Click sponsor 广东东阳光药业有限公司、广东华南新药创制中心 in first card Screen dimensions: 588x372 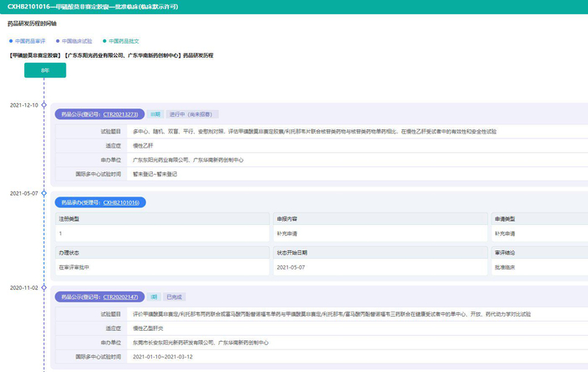pos(188,160)
